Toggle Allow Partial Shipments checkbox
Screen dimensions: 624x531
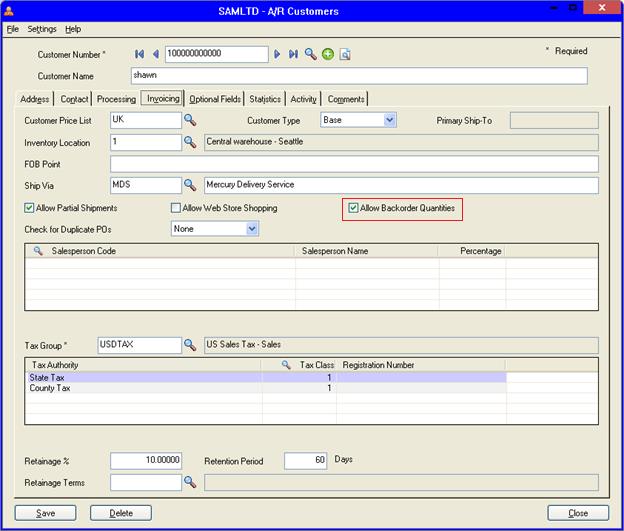(x=29, y=208)
